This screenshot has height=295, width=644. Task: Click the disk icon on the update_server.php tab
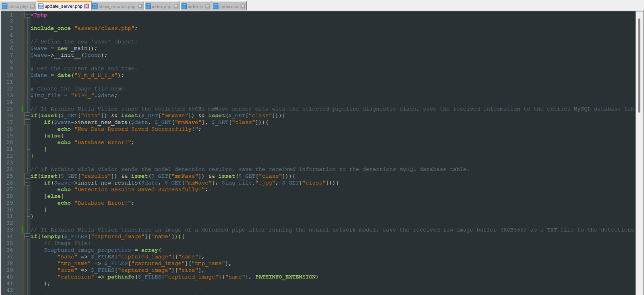pyautogui.click(x=41, y=6)
